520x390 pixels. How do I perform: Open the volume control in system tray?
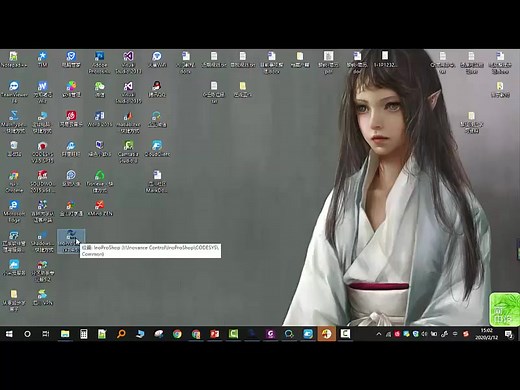tap(424, 334)
